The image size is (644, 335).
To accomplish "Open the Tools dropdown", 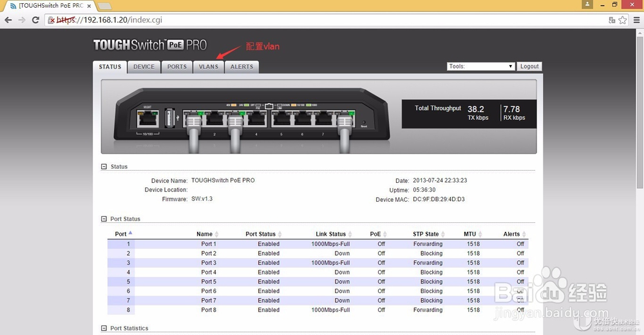I will [481, 66].
